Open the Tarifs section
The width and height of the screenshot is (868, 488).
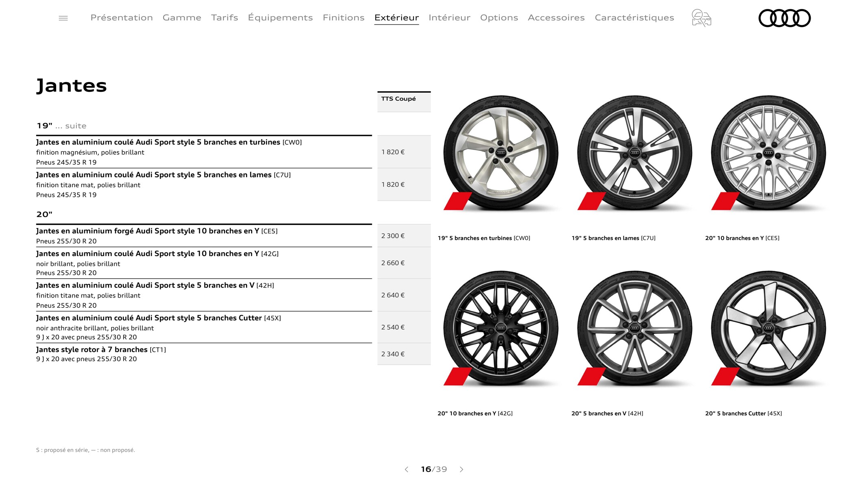tap(225, 17)
